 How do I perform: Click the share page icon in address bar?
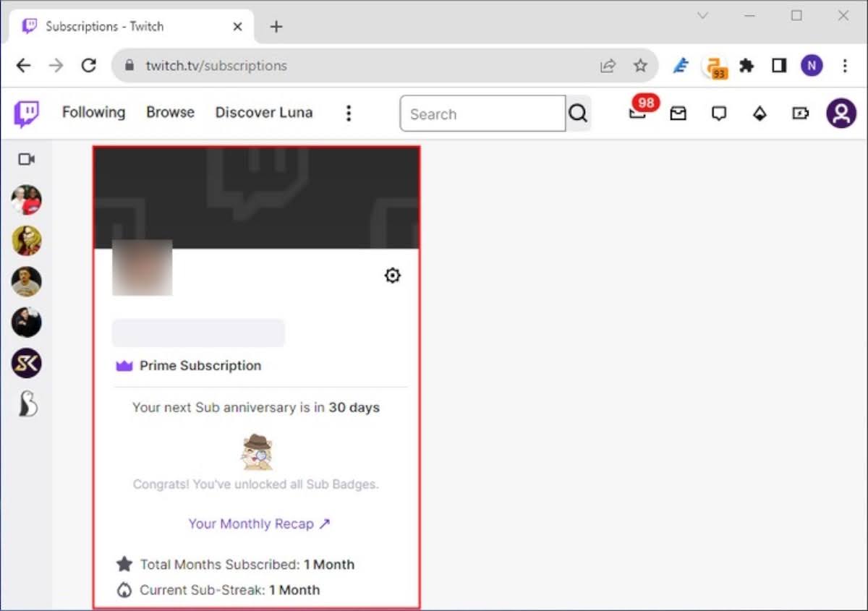click(x=608, y=66)
